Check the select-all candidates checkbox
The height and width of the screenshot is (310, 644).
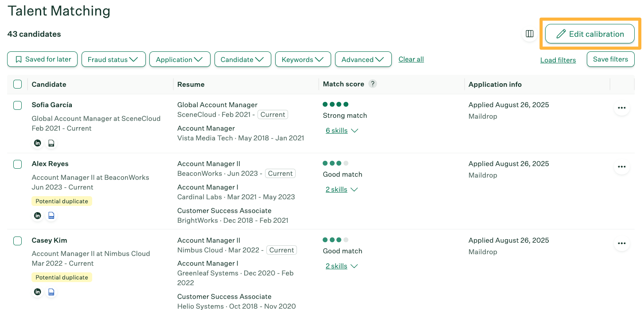[x=18, y=84]
